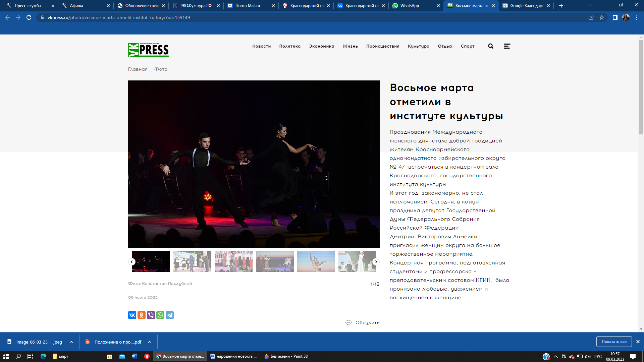Open the Экономика menu section
The image size is (644, 362).
pyautogui.click(x=321, y=46)
